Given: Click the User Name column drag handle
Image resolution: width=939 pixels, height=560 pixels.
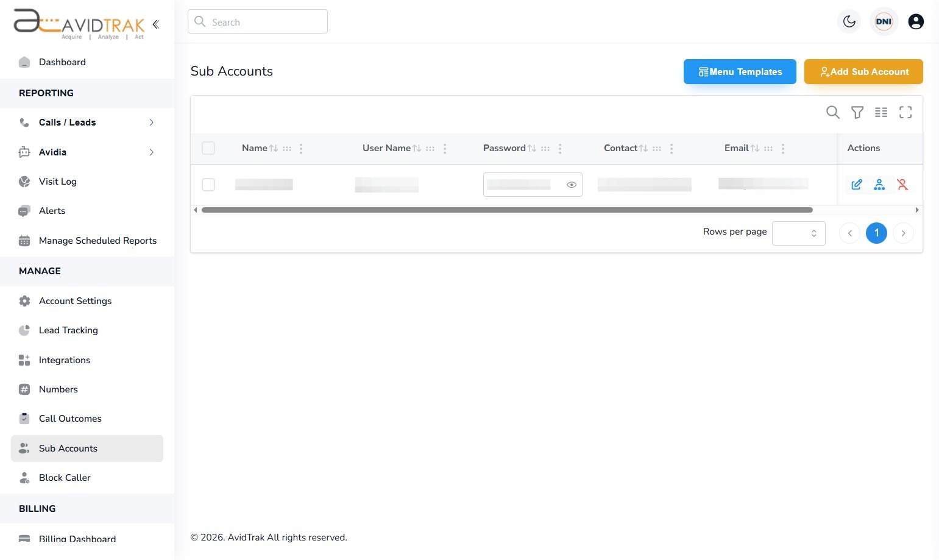Looking at the screenshot, I should point(430,149).
